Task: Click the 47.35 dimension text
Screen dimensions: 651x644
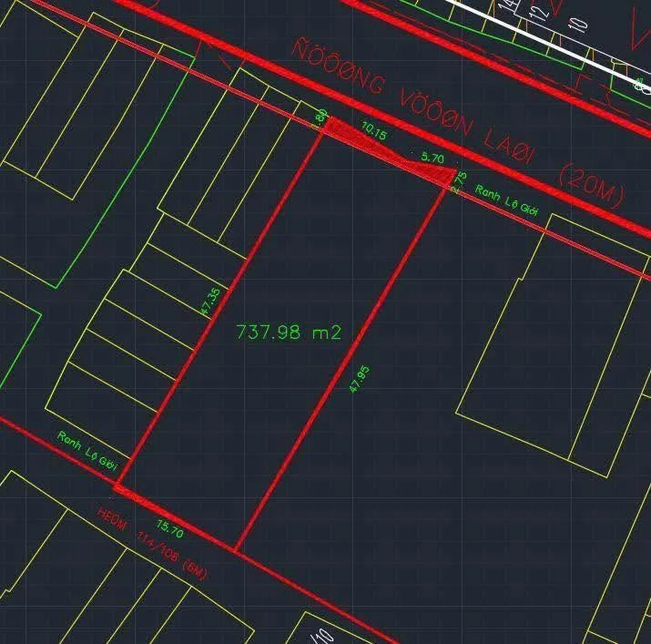Action: tap(210, 302)
